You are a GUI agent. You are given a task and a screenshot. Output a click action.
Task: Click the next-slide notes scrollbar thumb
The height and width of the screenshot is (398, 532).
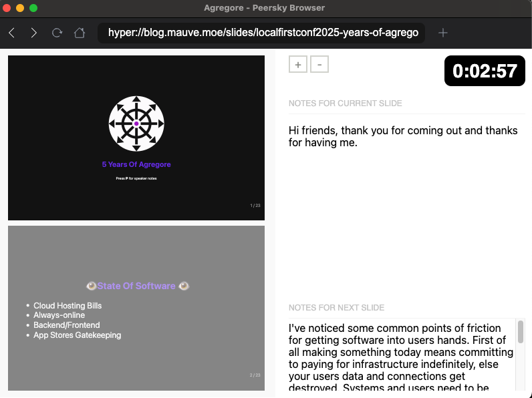521,332
